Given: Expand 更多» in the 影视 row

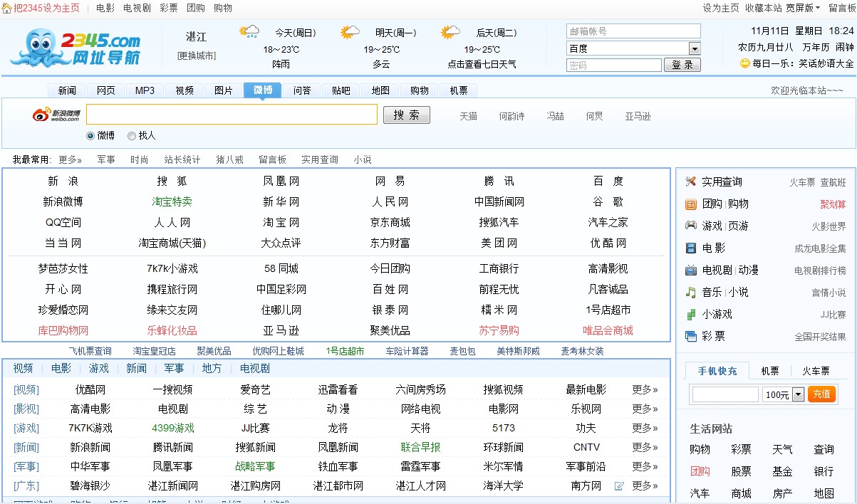Looking at the screenshot, I should pos(645,409).
